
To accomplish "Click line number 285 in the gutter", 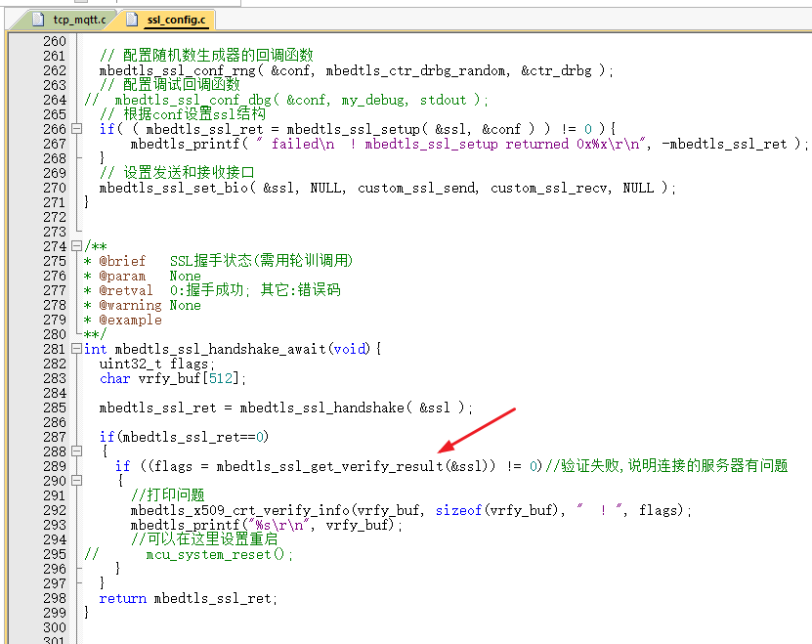I will [55, 408].
